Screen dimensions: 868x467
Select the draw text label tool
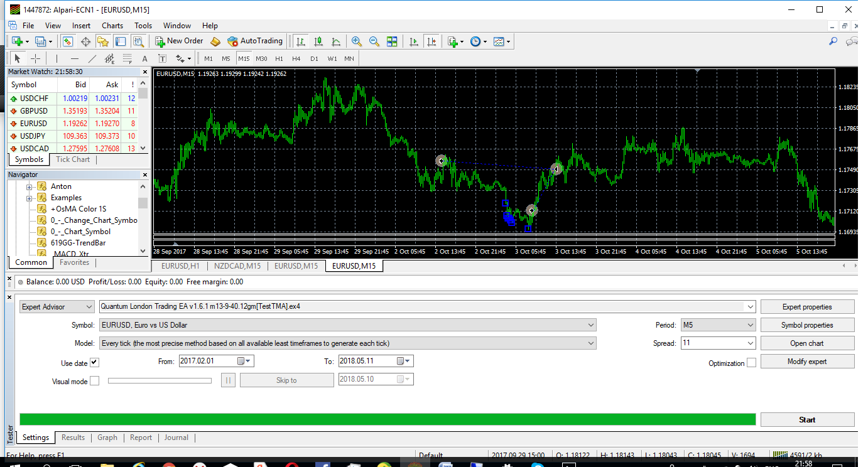click(162, 58)
